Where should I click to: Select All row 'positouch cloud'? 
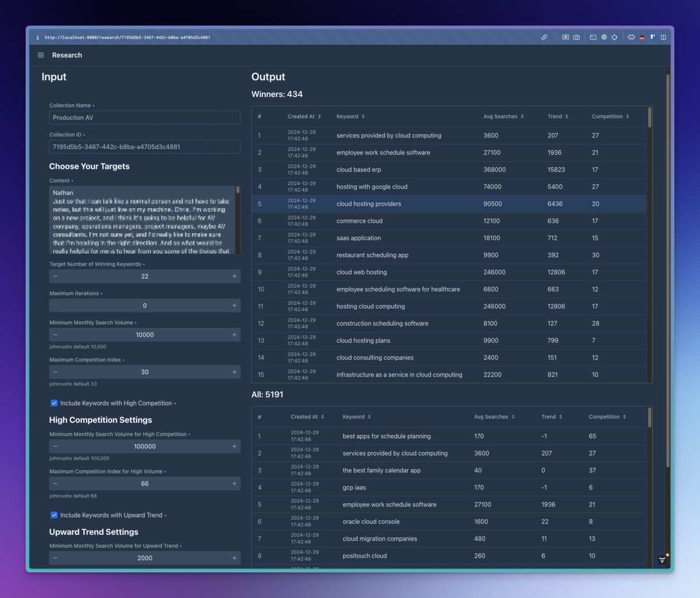coord(449,556)
